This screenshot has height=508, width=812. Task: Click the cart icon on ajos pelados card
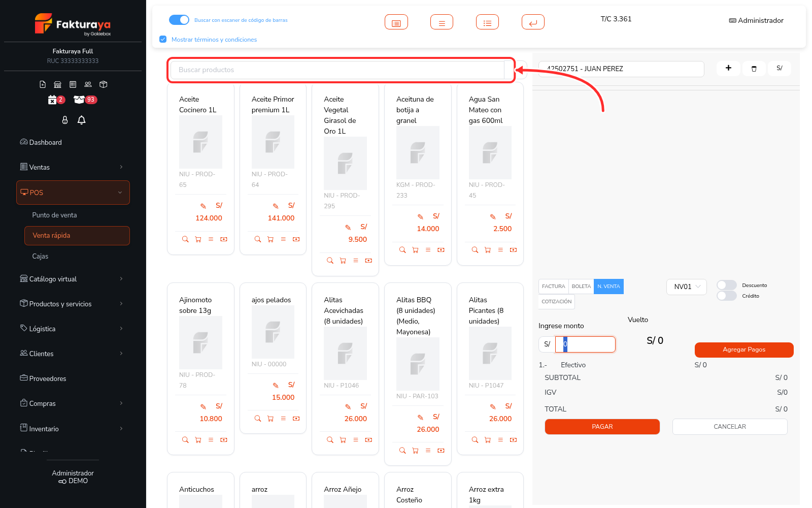pos(270,419)
